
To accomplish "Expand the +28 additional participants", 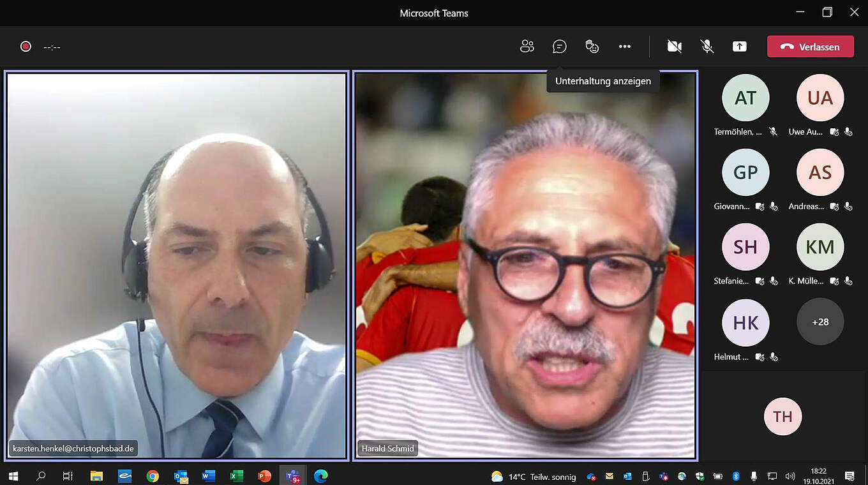I will click(819, 322).
